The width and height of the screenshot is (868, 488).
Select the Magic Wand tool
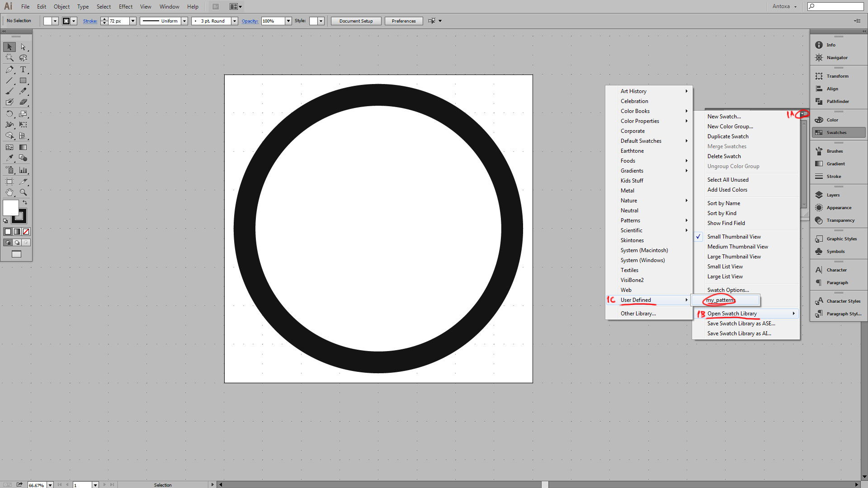coord(9,58)
